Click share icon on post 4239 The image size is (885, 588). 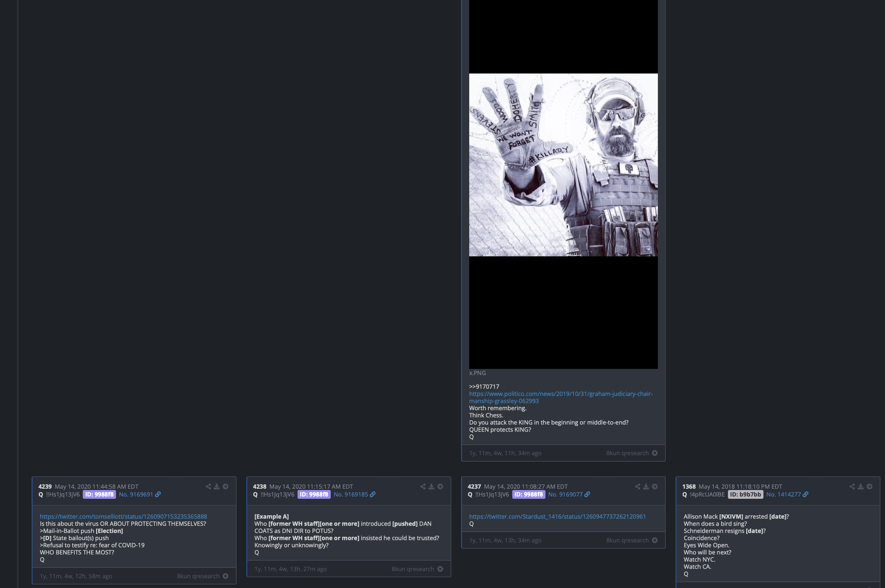click(x=208, y=486)
